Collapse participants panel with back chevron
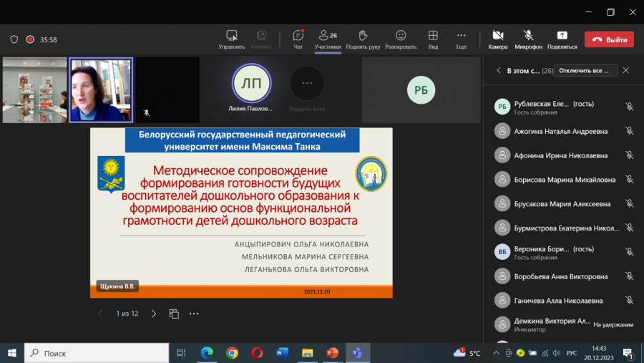 [499, 70]
